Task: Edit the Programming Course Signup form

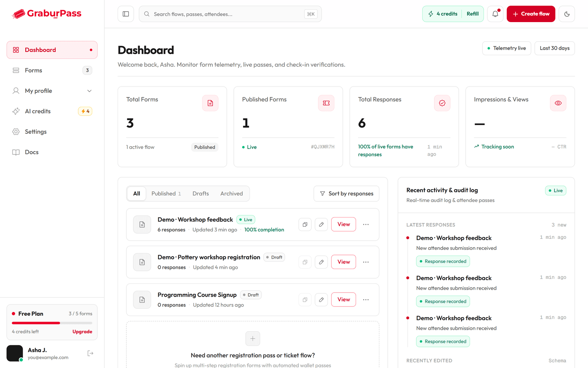Action: (321, 300)
